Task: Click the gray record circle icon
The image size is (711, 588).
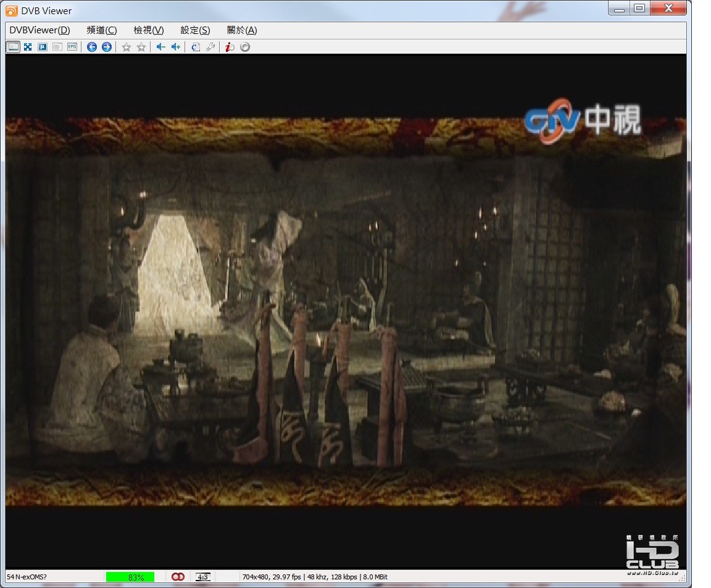Action: coord(245,47)
